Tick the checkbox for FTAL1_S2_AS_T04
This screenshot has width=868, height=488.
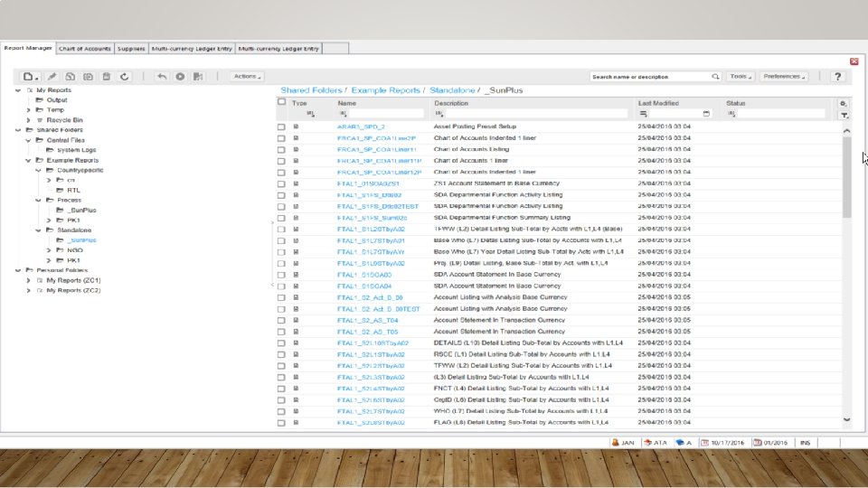(x=281, y=320)
